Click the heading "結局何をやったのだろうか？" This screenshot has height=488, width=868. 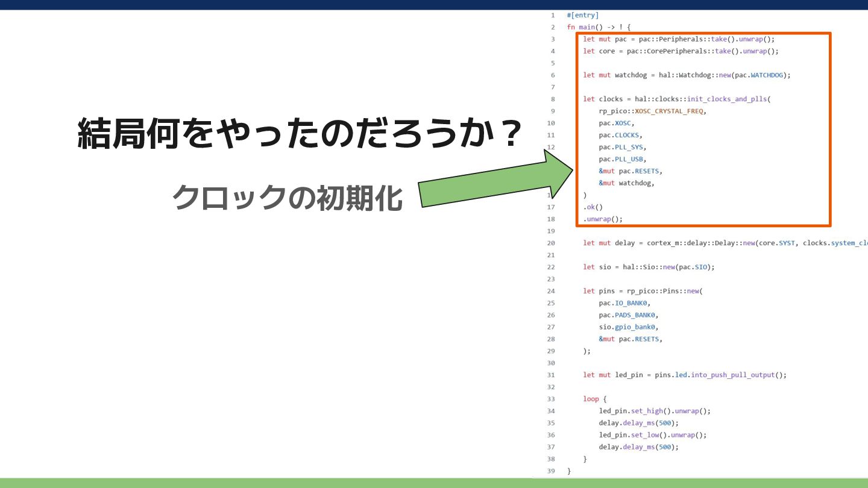tap(300, 134)
